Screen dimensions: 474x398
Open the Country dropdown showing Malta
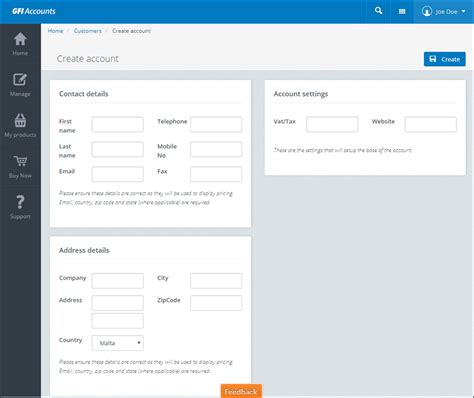(117, 343)
